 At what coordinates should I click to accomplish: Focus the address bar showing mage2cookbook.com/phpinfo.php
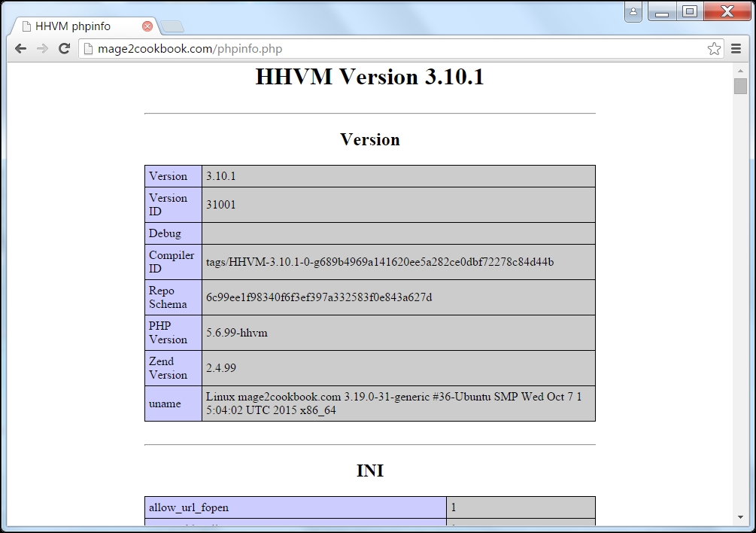400,49
